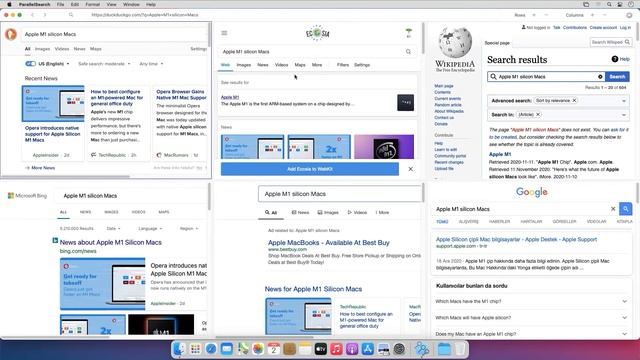Open More News link in DuckDuckGo

pyautogui.click(x=40, y=168)
